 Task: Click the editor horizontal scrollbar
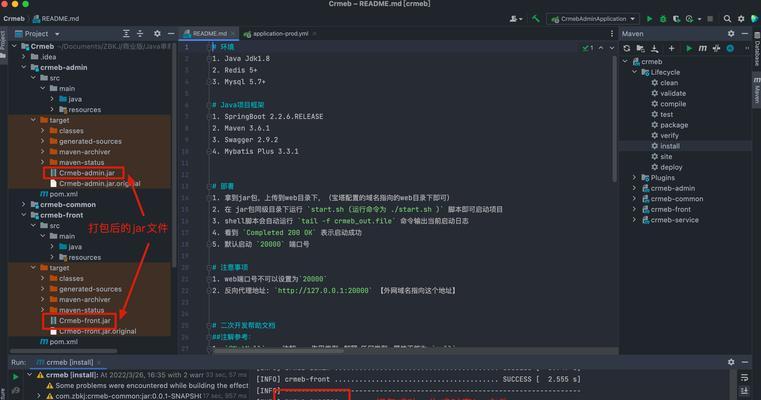pyautogui.click(x=278, y=350)
